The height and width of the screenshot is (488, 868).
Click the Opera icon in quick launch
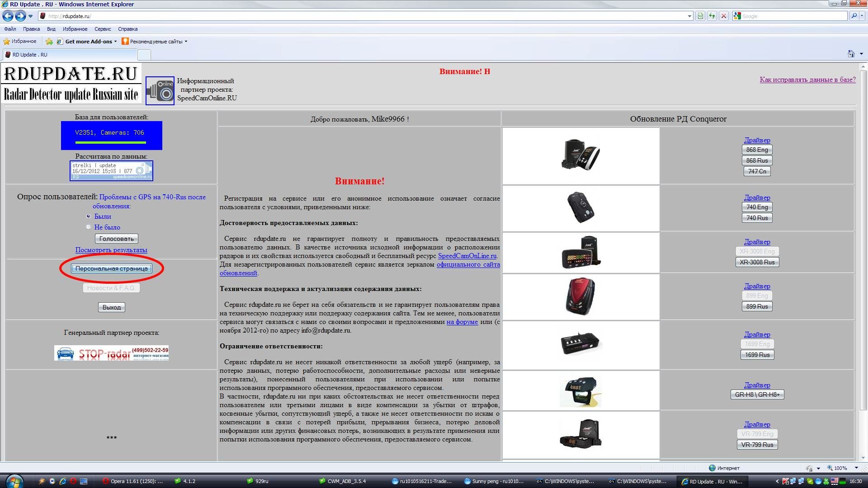point(73,481)
